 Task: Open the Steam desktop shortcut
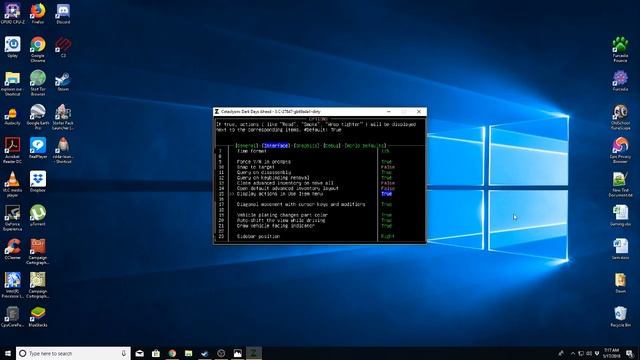point(63,81)
